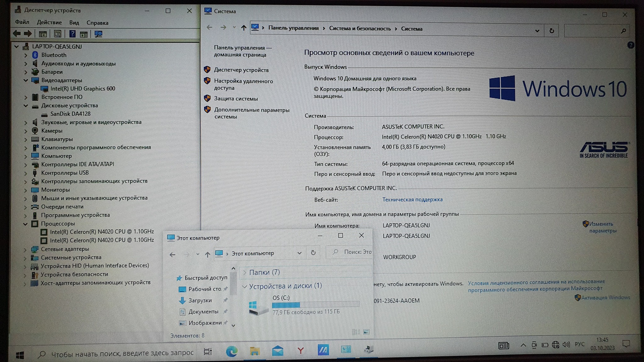This screenshot has height=362, width=644.
Task: Refresh the System control panel window
Action: 552,31
